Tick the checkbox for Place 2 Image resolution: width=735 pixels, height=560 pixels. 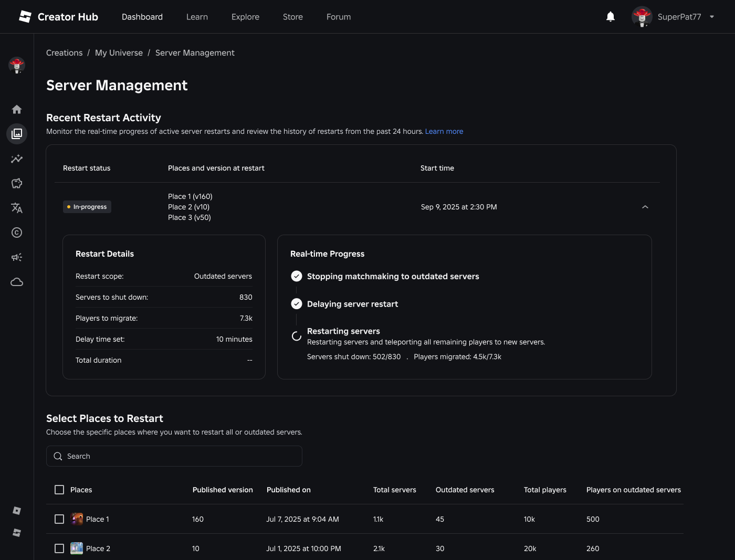pyautogui.click(x=59, y=548)
